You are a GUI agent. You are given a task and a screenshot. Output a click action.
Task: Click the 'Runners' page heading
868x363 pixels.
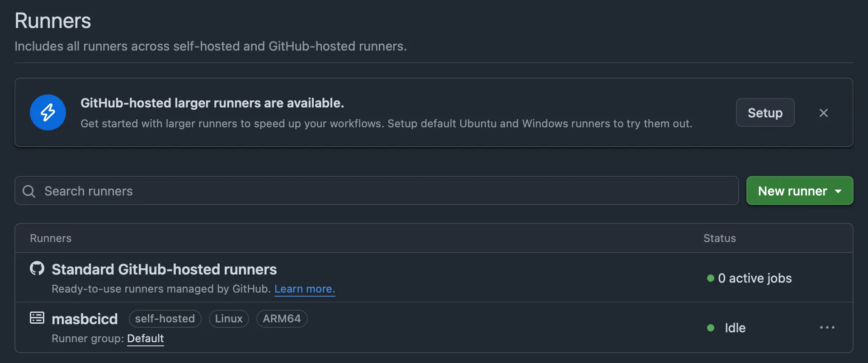(53, 21)
